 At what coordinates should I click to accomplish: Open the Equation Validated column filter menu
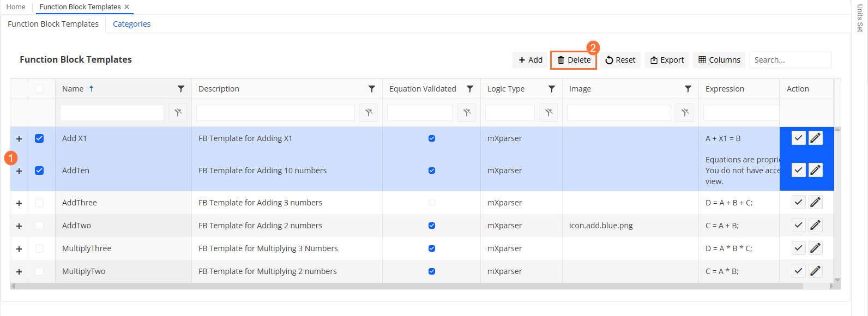[470, 89]
